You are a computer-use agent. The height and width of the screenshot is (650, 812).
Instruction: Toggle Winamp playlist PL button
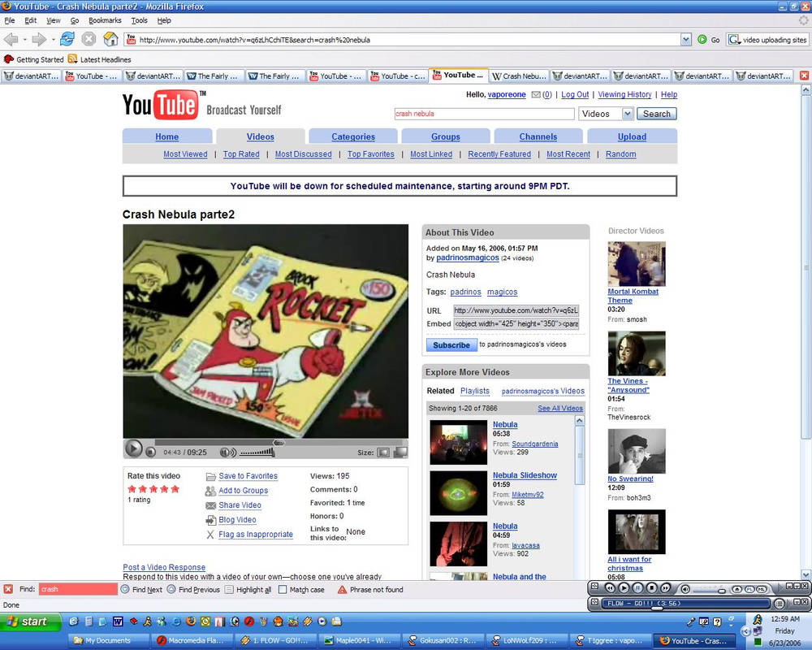[749, 589]
